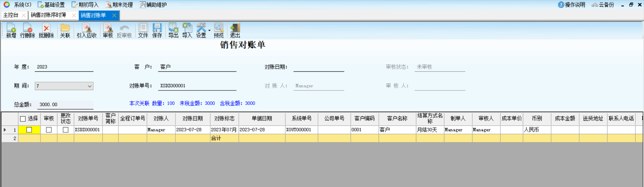Check the 选择 checkbox in row 1
The height and width of the screenshot is (187, 644).
point(29,130)
